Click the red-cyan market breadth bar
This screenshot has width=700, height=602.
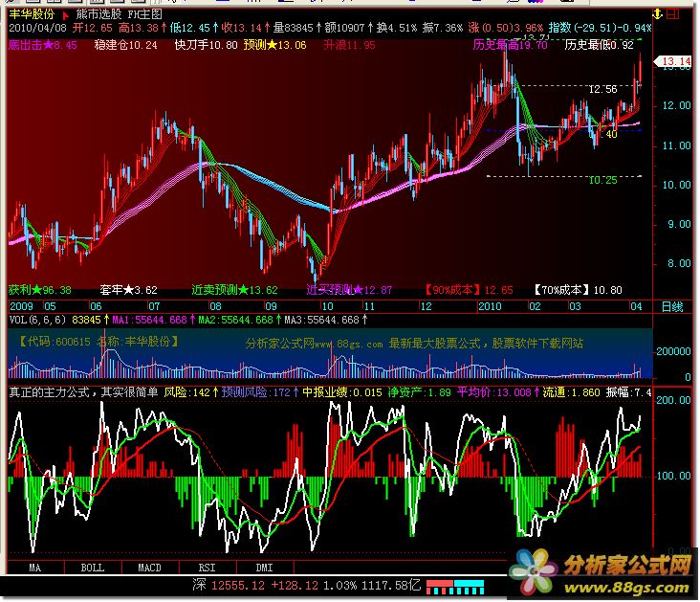[x=453, y=585]
